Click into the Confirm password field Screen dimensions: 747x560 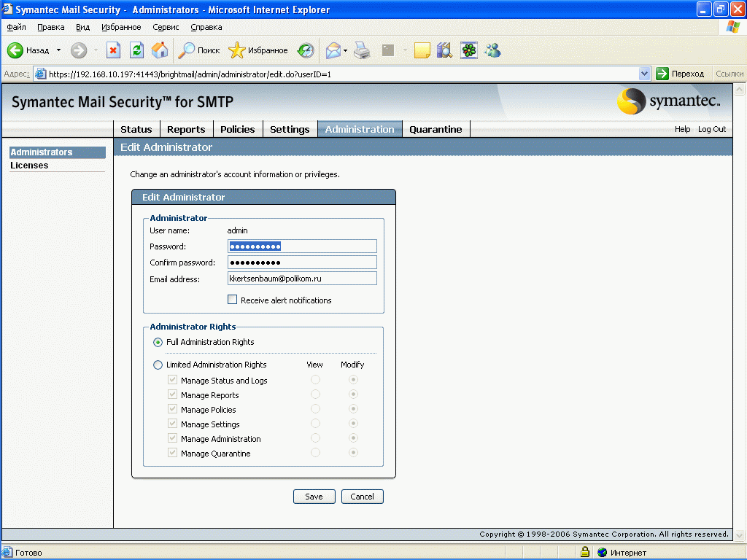point(302,262)
